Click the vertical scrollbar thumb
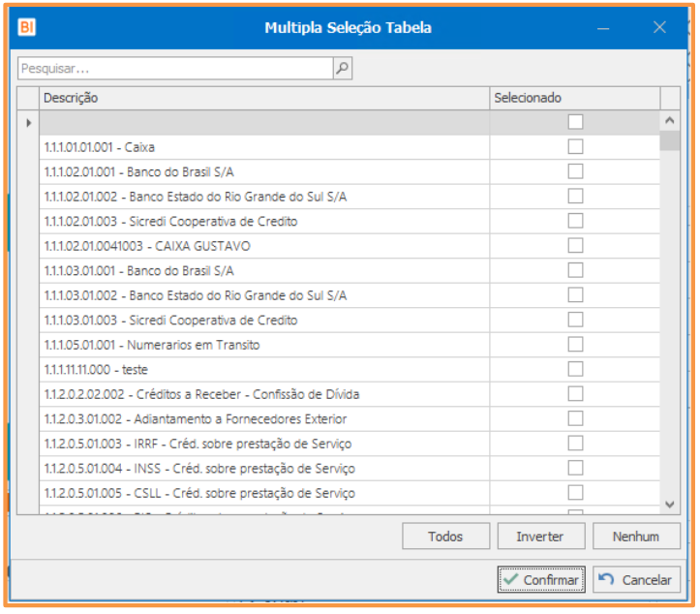The image size is (700, 614). [669, 140]
